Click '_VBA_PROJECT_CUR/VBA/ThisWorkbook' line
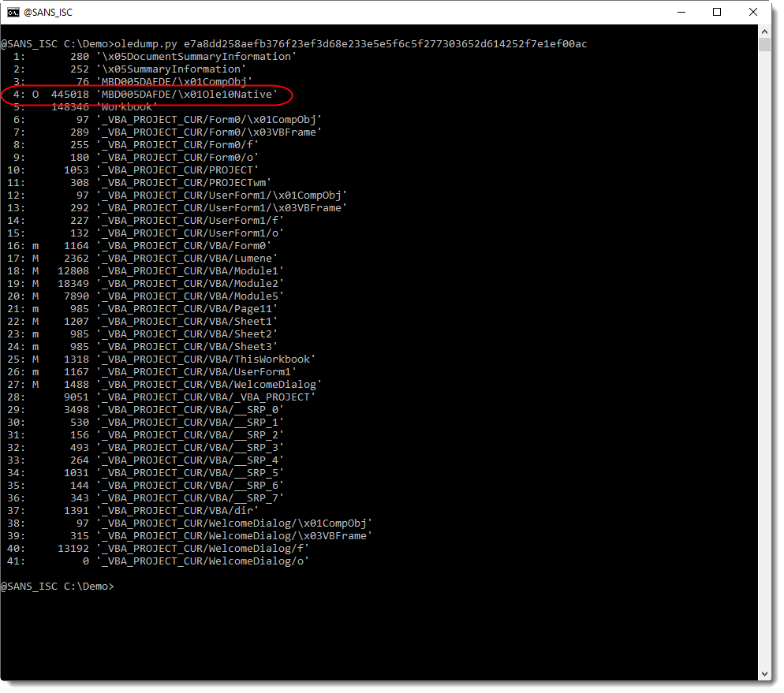The height and width of the screenshot is (693, 784). (x=162, y=360)
